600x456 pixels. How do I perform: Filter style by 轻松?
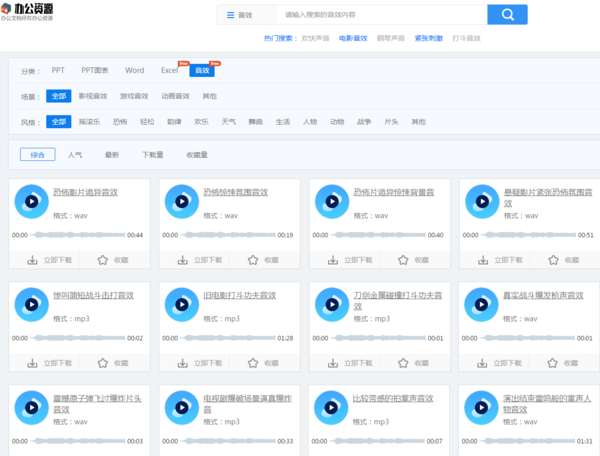[147, 122]
